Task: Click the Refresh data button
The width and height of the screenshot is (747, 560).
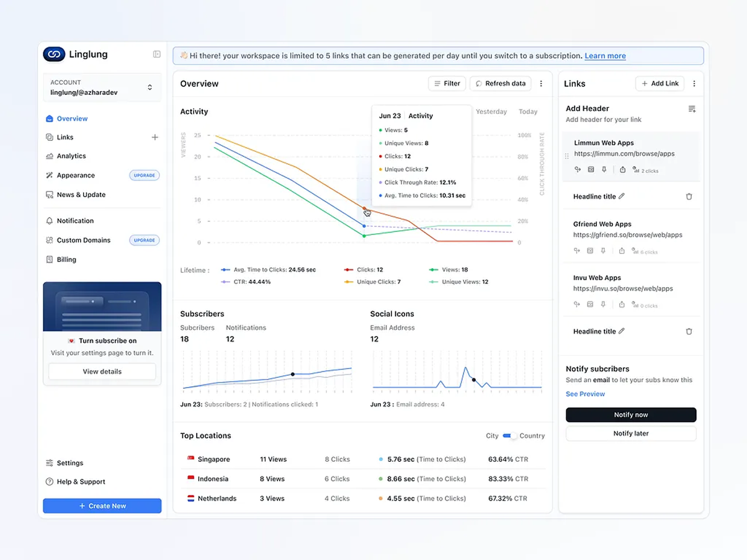Action: (x=500, y=84)
